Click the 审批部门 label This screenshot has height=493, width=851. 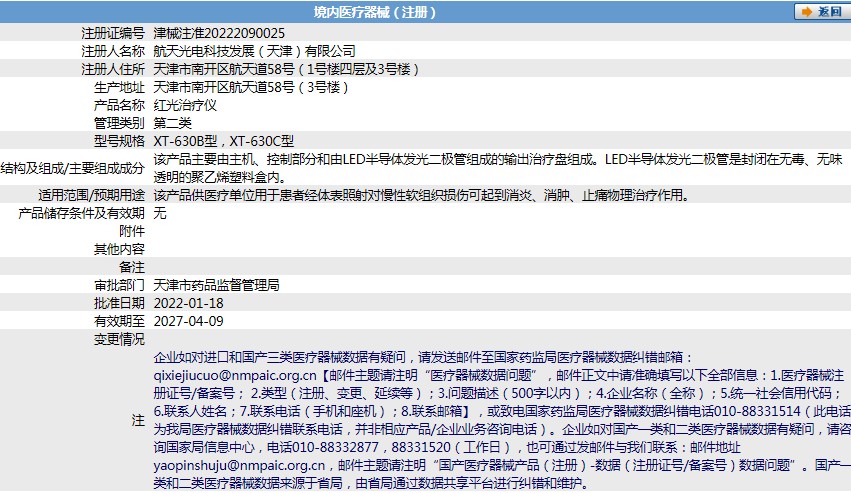tap(119, 285)
